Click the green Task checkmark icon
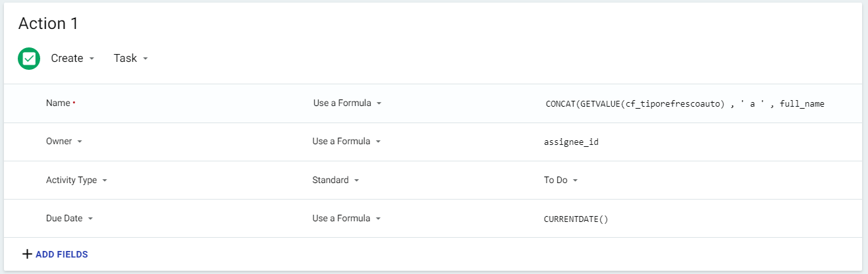The height and width of the screenshot is (274, 868). 29,58
